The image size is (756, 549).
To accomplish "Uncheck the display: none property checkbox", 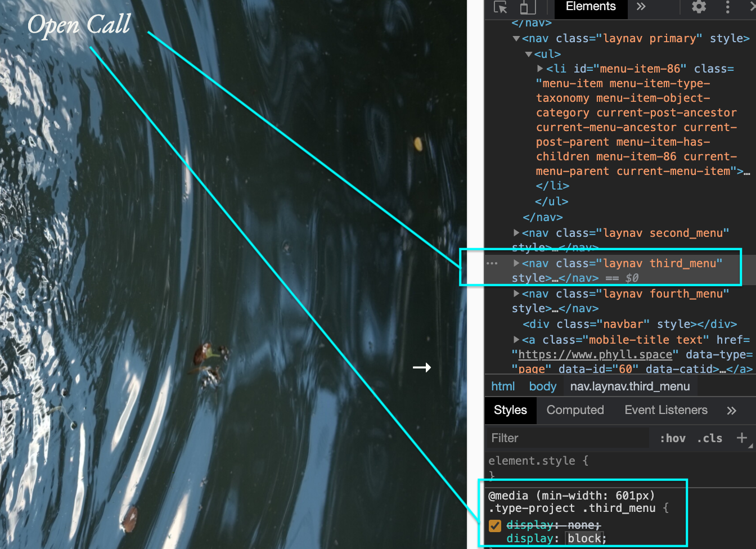I will click(x=495, y=525).
